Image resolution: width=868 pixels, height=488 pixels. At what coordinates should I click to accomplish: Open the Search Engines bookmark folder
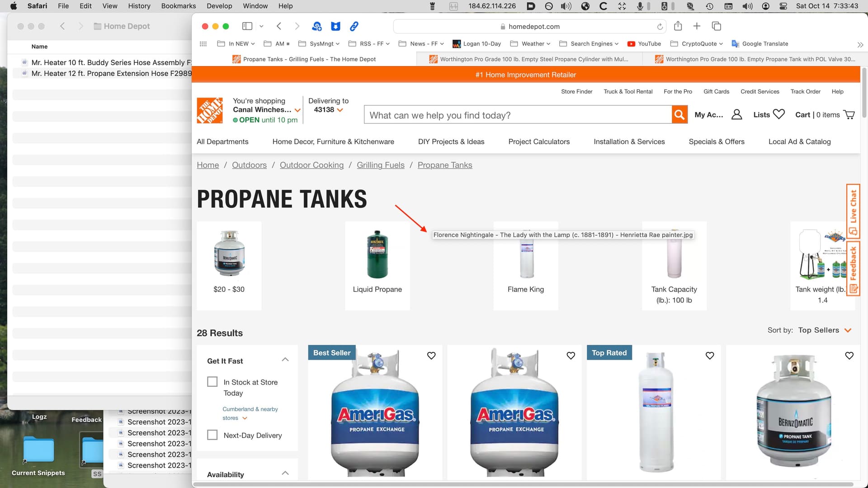coord(589,44)
